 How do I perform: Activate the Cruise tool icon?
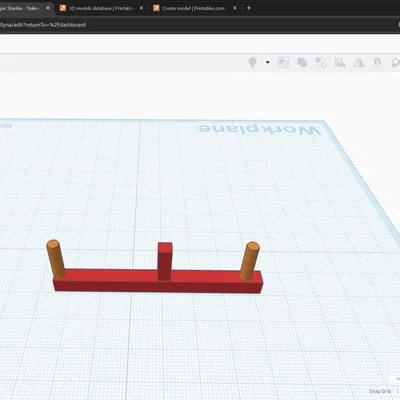[377, 62]
